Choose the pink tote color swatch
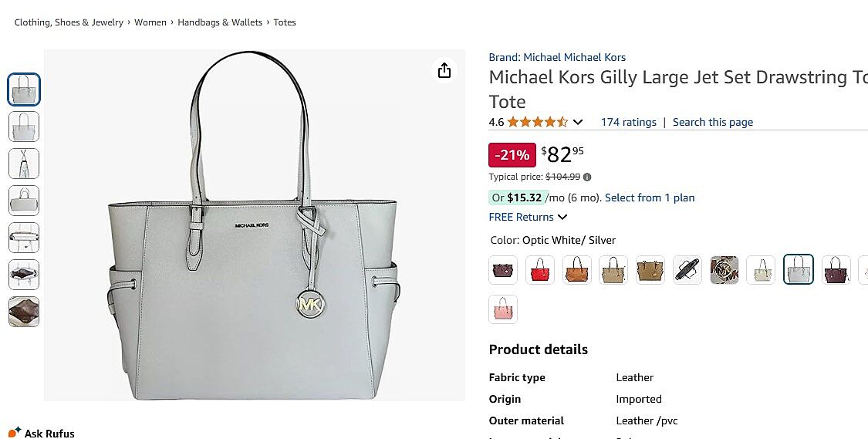Image resolution: width=868 pixels, height=439 pixels. pos(503,309)
